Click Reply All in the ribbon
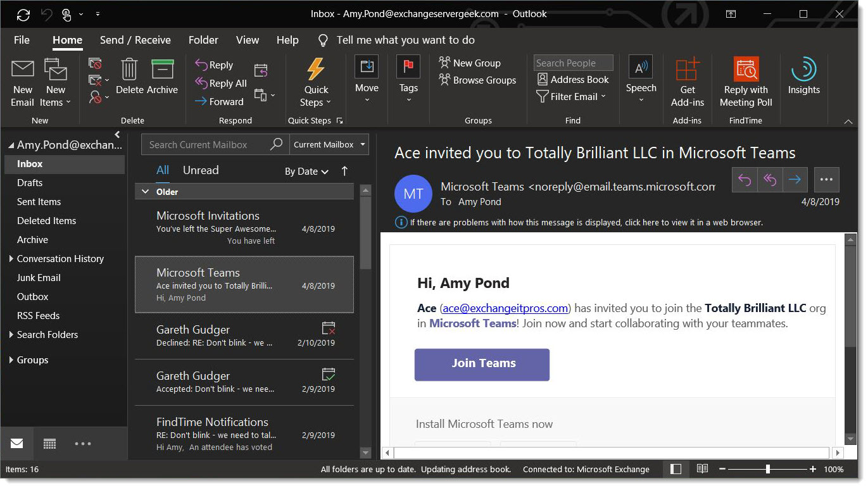Image resolution: width=868 pixels, height=488 pixels. click(x=220, y=83)
